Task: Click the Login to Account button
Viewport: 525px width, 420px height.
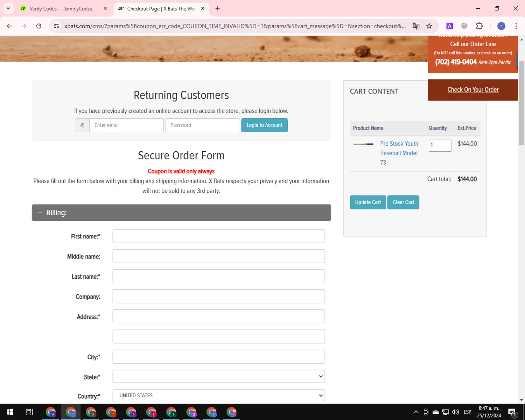Action: click(264, 125)
